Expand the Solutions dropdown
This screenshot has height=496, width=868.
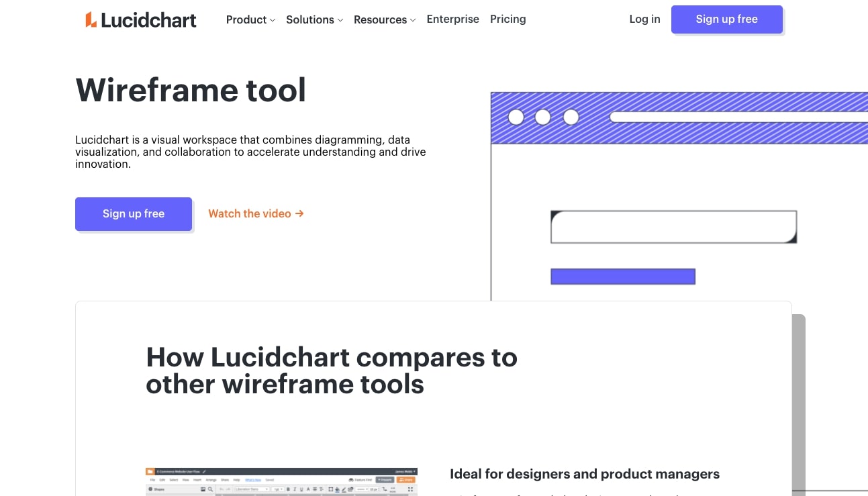click(314, 19)
